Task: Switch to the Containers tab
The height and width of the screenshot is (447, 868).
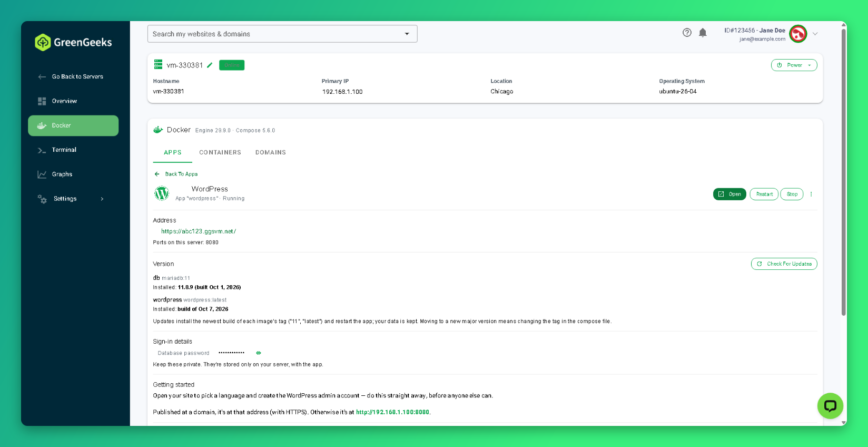Action: (x=220, y=152)
